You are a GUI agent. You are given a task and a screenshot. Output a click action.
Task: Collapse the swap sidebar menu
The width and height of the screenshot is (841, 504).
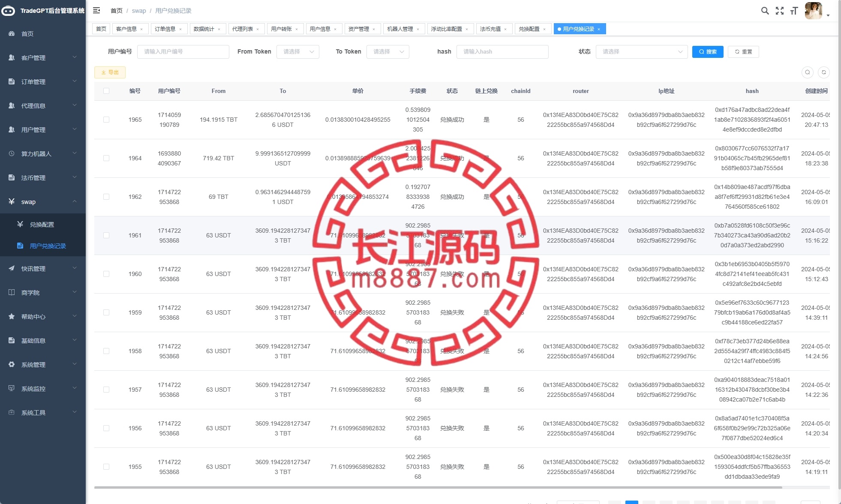[43, 201]
